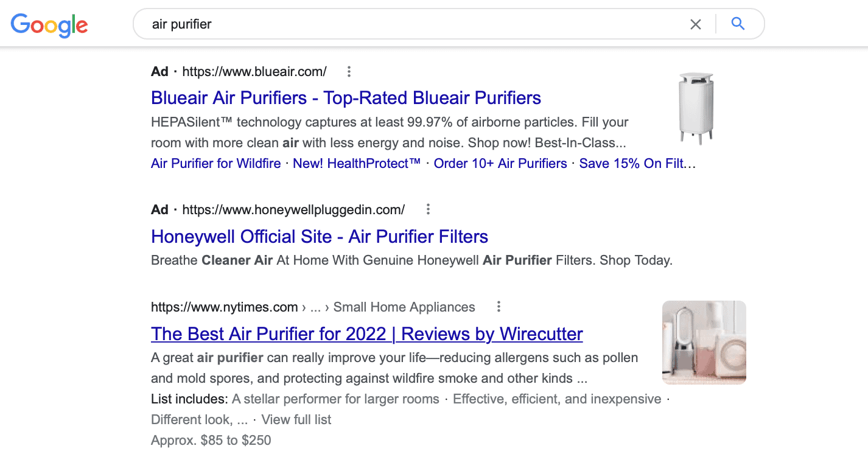Follow the Order 10+ Air Purifiers sitelink
The width and height of the screenshot is (868, 471).
click(x=500, y=164)
